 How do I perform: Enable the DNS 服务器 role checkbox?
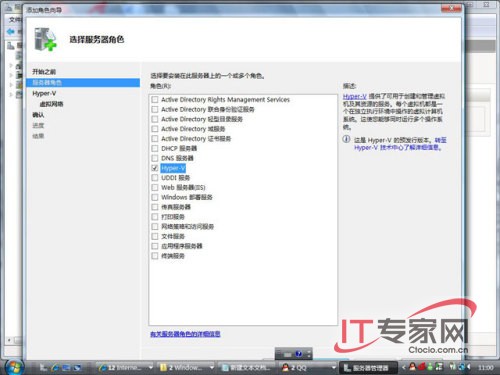(155, 158)
